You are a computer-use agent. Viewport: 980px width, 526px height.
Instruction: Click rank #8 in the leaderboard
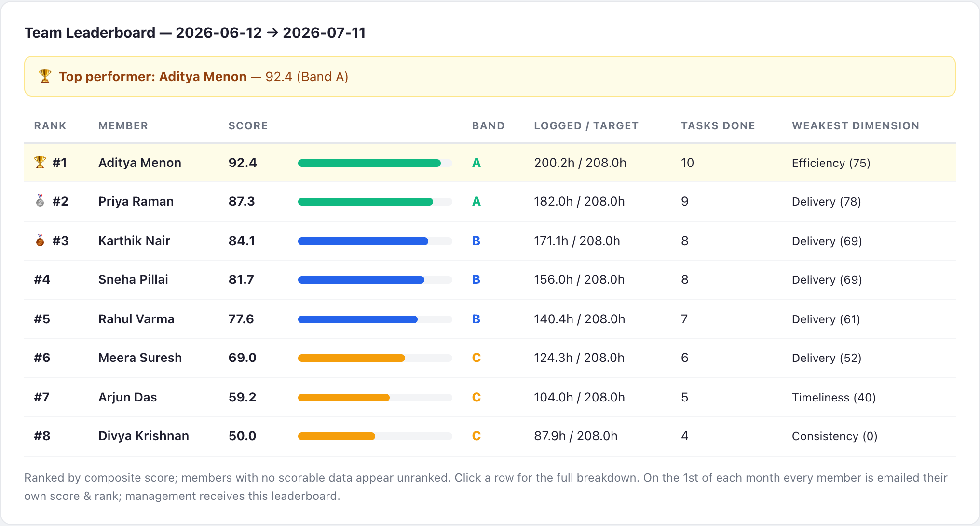(42, 436)
